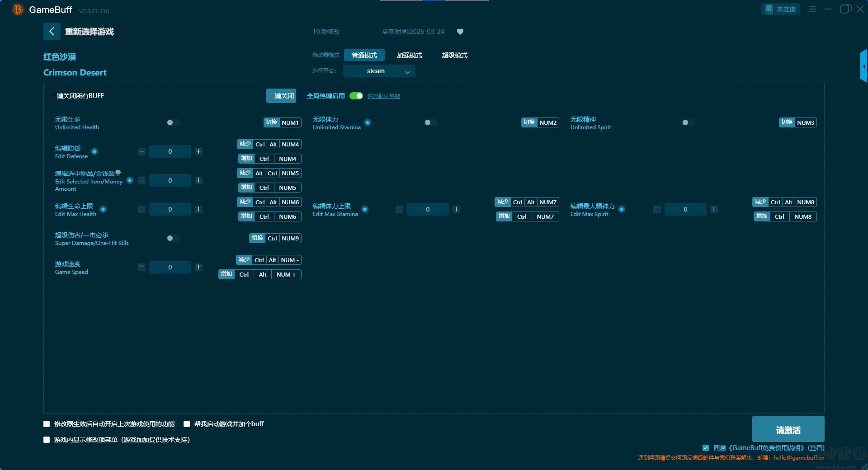
Task: Click the restore default hotkeys link
Action: point(383,96)
